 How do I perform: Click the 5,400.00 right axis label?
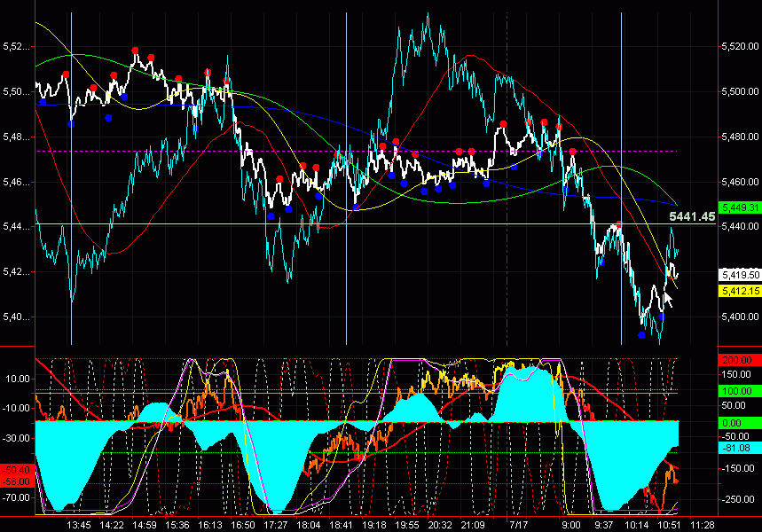point(740,317)
